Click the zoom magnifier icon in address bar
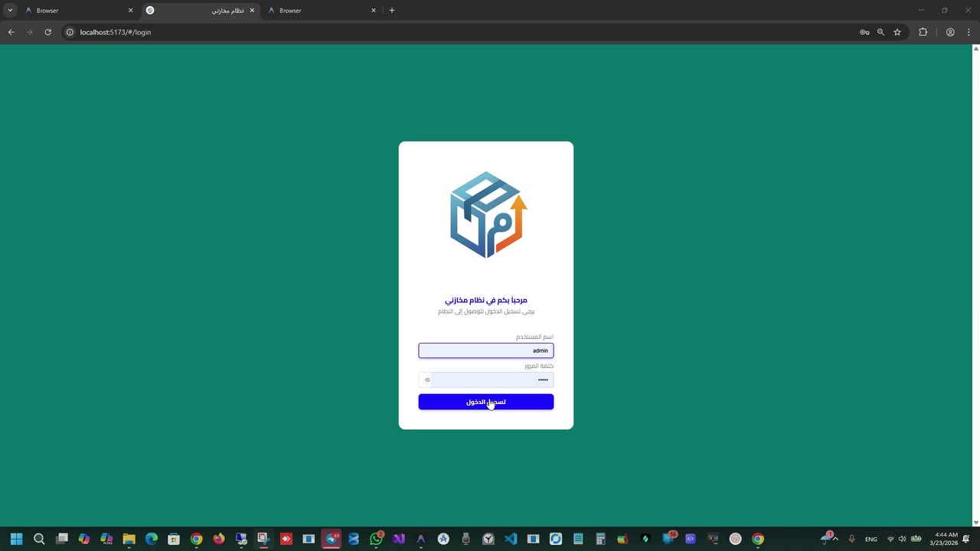This screenshot has height=551, width=980. click(880, 32)
